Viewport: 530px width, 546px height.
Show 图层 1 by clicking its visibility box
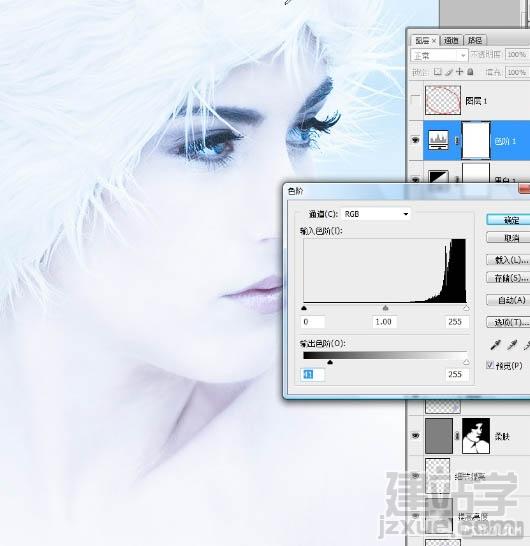pyautogui.click(x=415, y=100)
